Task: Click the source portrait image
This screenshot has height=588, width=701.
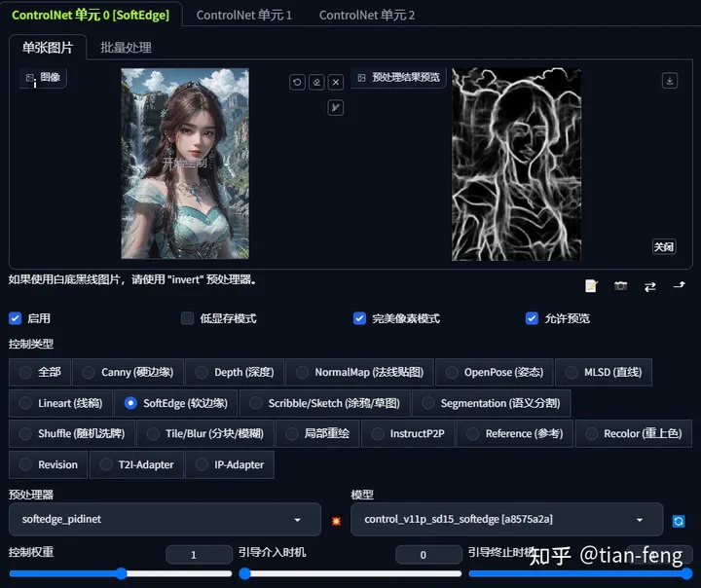Action: (185, 164)
